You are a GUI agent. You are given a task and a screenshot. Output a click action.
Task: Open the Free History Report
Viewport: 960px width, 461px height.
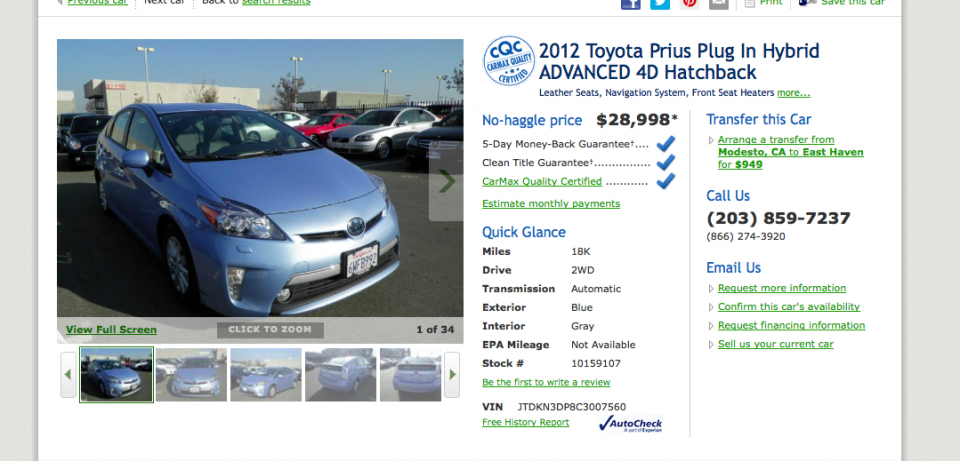[525, 422]
